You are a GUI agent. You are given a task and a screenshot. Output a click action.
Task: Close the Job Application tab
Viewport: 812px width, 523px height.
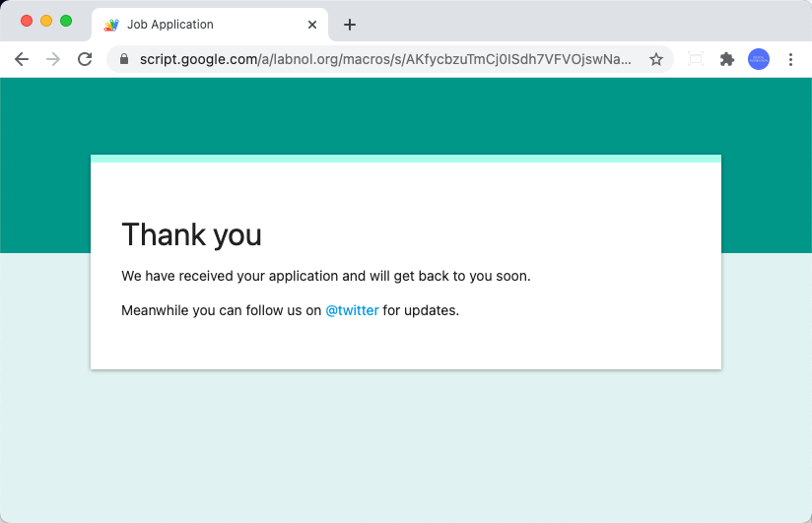(312, 25)
